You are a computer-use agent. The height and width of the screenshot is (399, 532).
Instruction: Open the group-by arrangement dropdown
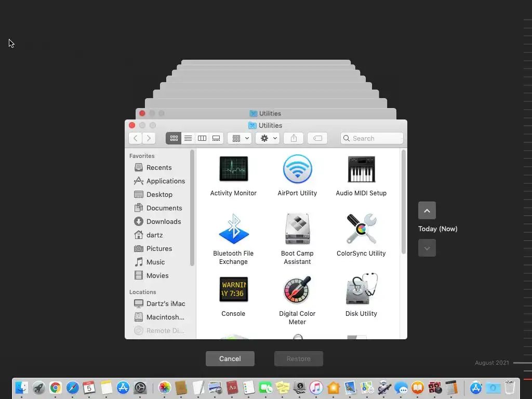[240, 138]
